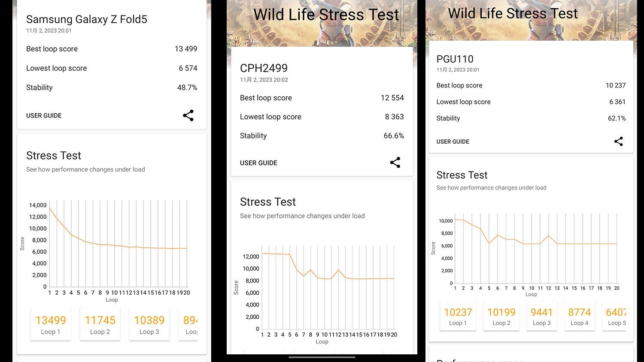Tap partially visible Loop 5 tile on PGU110

tap(617, 317)
